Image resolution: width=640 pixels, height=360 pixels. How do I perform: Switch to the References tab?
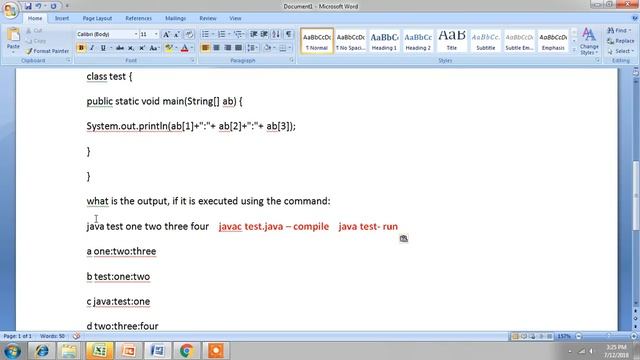click(x=138, y=18)
